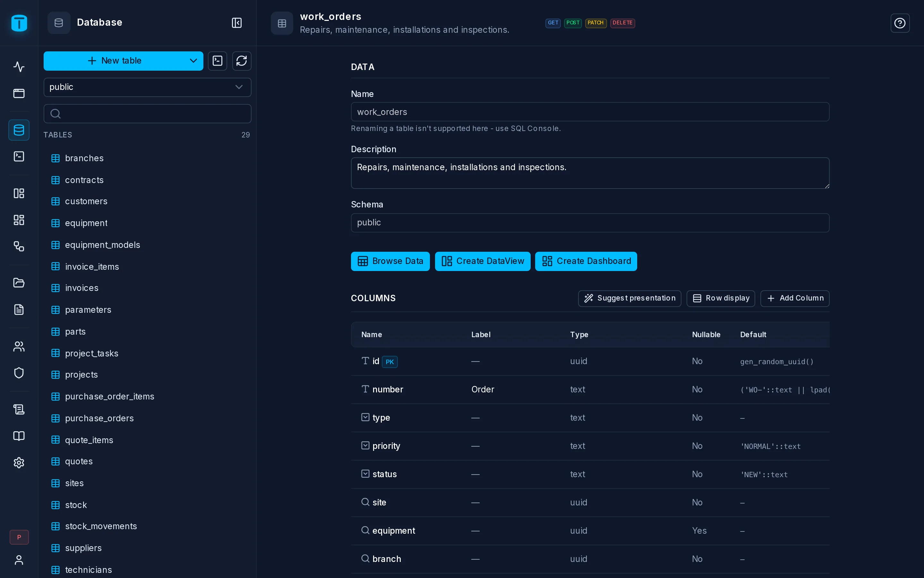Open the activity pulse icon in sidebar
The width and height of the screenshot is (924, 578).
pyautogui.click(x=19, y=66)
